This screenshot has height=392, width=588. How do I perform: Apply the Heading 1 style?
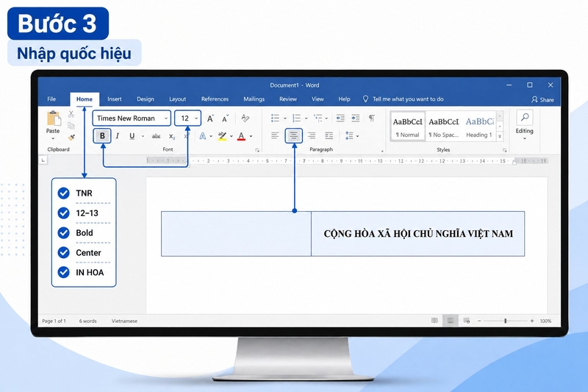(479, 126)
